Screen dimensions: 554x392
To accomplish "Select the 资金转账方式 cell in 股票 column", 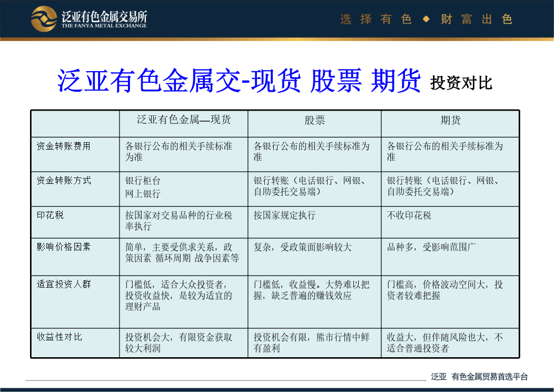I will (x=314, y=189).
